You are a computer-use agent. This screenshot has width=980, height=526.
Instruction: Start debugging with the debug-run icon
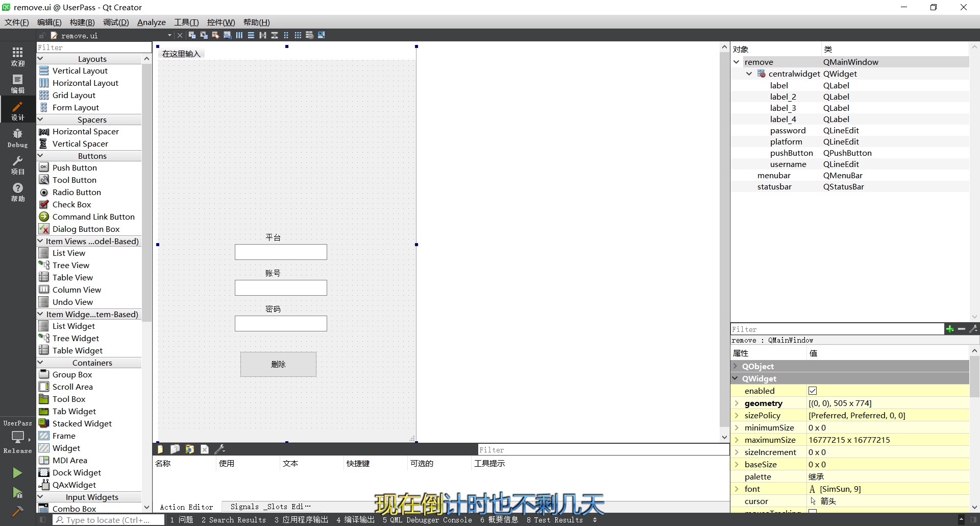click(17, 493)
